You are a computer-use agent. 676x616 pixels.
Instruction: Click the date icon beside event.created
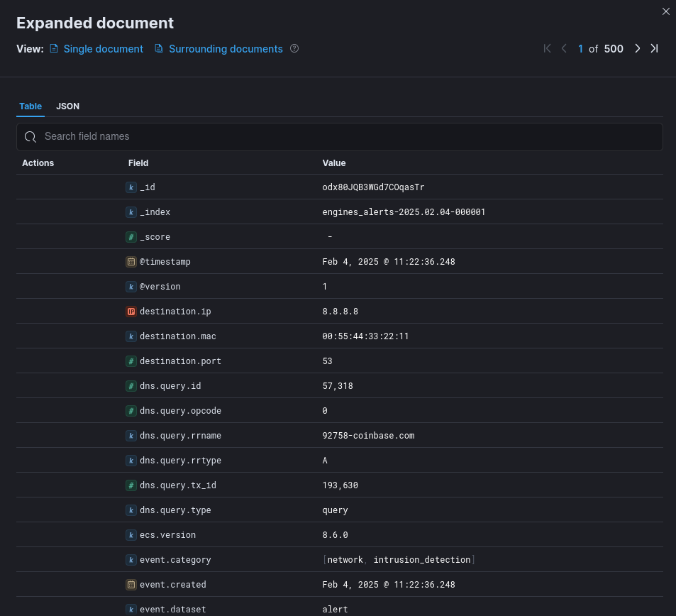(x=131, y=585)
